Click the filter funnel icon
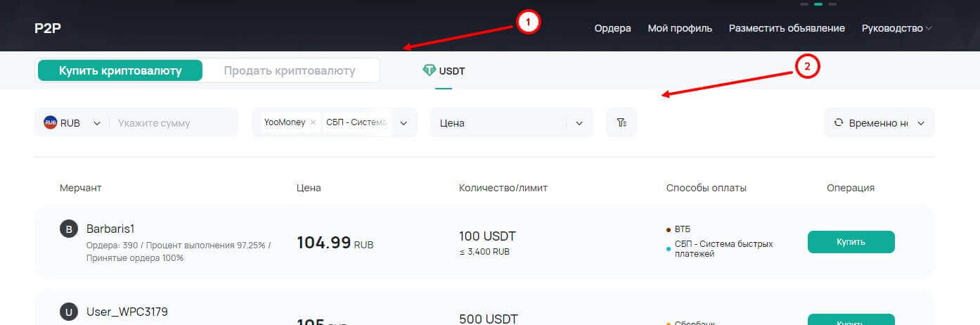 tap(621, 122)
